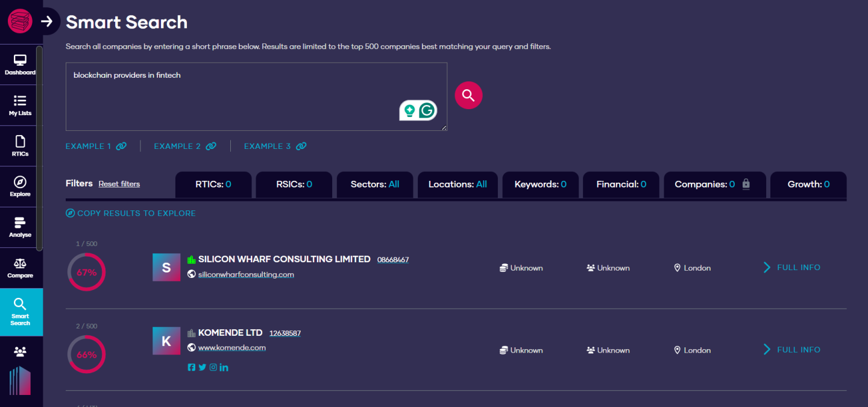Click Companies filter lock icon
Screen dimensions: 868x407
[x=746, y=184]
